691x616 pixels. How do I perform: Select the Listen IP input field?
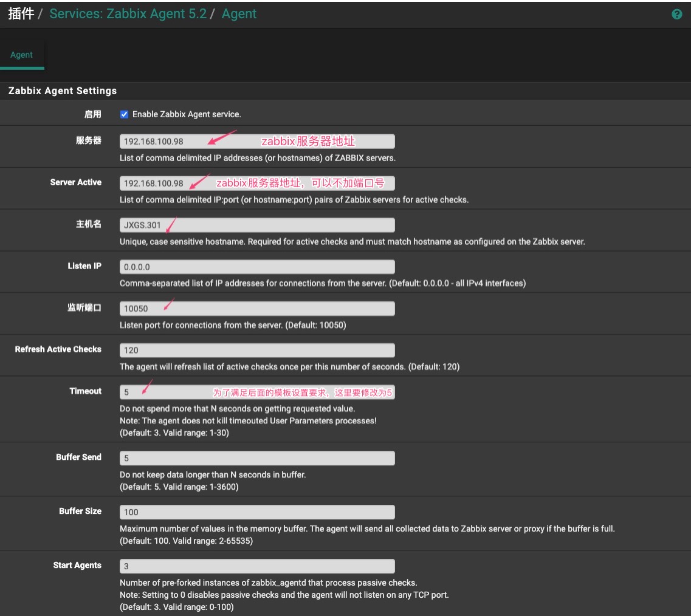[257, 267]
